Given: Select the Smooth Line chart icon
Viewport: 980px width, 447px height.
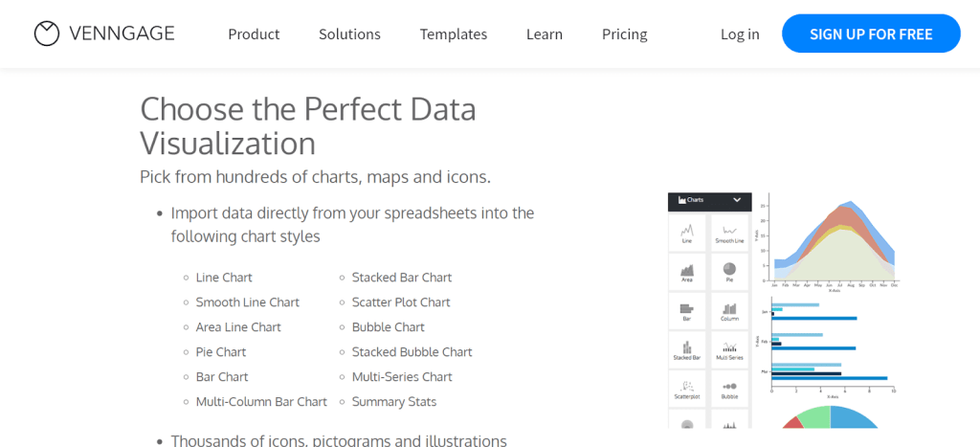Looking at the screenshot, I should 730,233.
